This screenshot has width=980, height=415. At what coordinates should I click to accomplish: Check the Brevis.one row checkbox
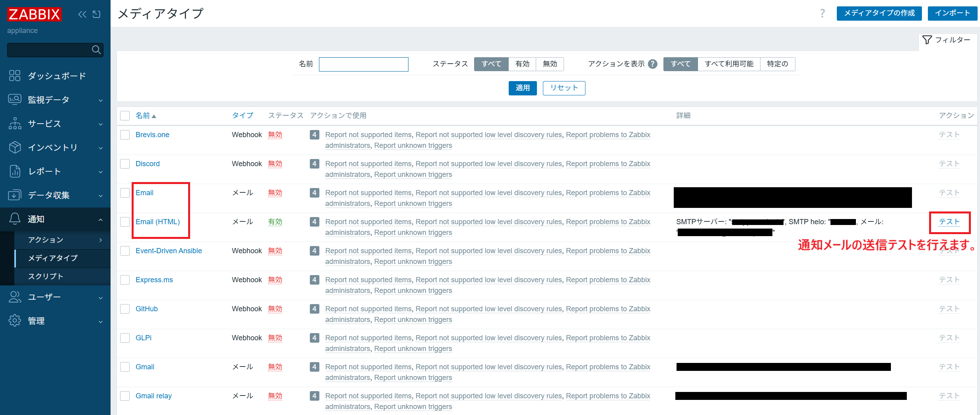click(x=125, y=135)
